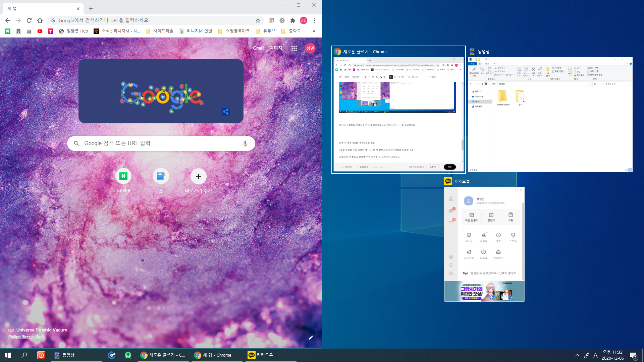Screen dimensions: 644x362
Task: Open Universe Cosmic Vacum wallpaper link
Action: click(42, 330)
